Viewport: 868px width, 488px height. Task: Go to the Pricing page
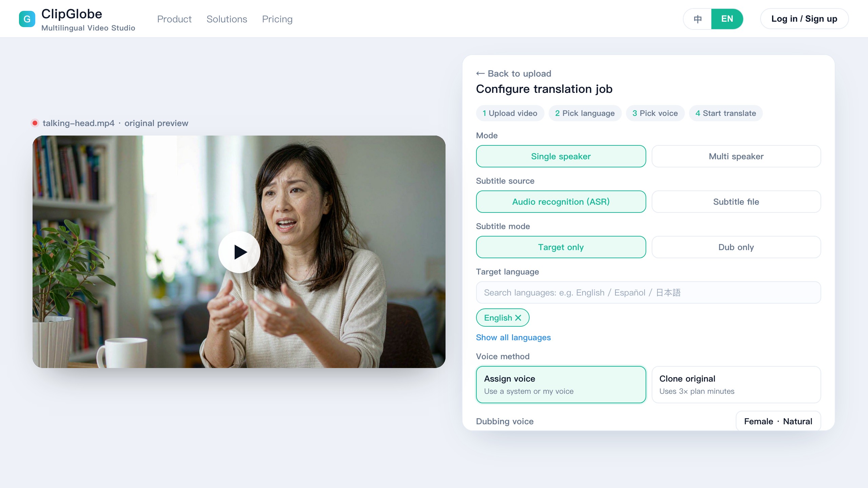tap(277, 19)
